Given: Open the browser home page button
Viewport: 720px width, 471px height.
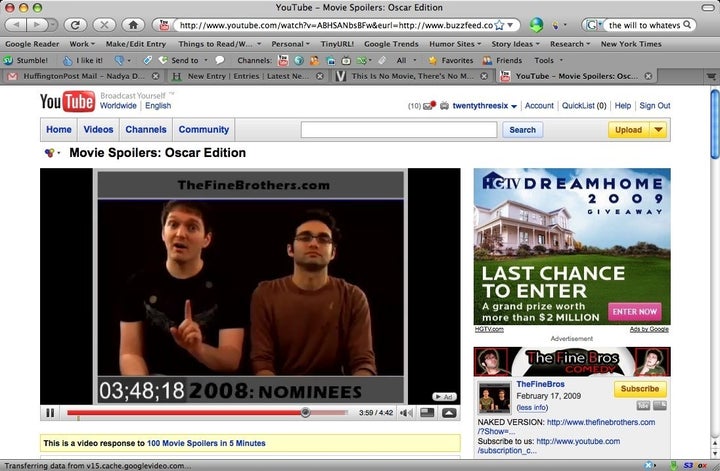Looking at the screenshot, I should [133, 25].
